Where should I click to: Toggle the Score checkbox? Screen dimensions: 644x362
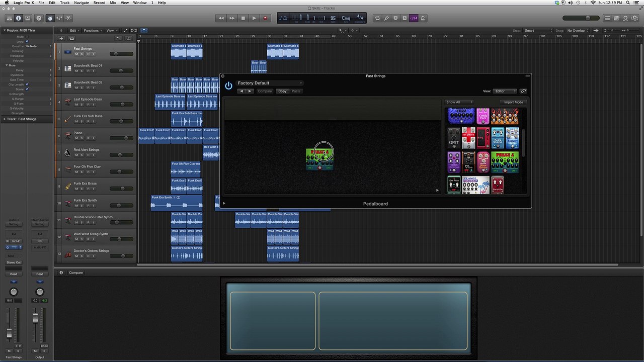coord(27,89)
